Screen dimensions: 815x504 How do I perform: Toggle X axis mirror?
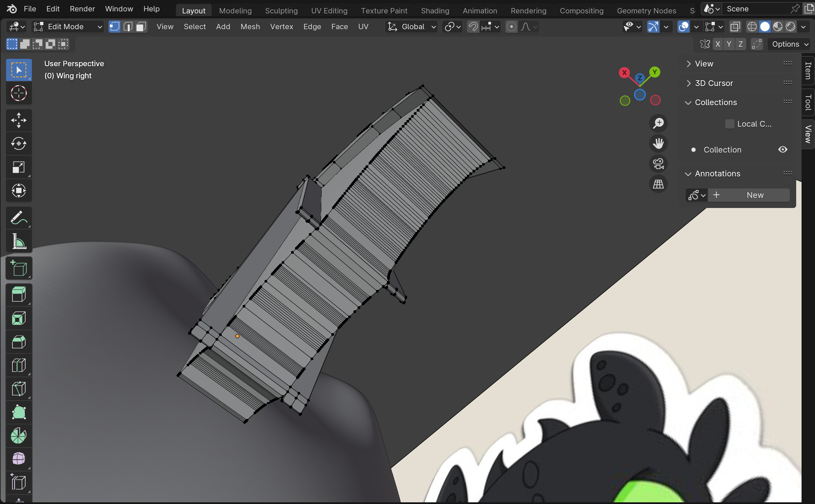(x=718, y=44)
